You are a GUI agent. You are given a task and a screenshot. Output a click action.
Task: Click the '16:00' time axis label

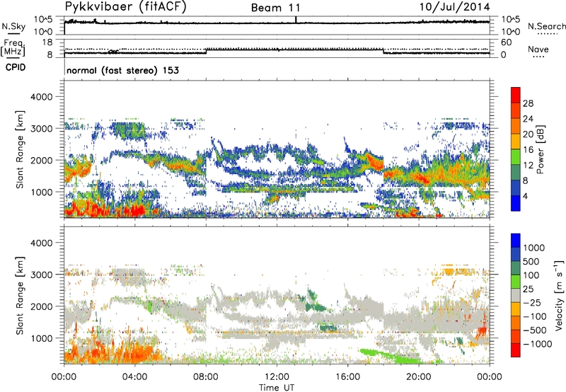[x=347, y=377]
